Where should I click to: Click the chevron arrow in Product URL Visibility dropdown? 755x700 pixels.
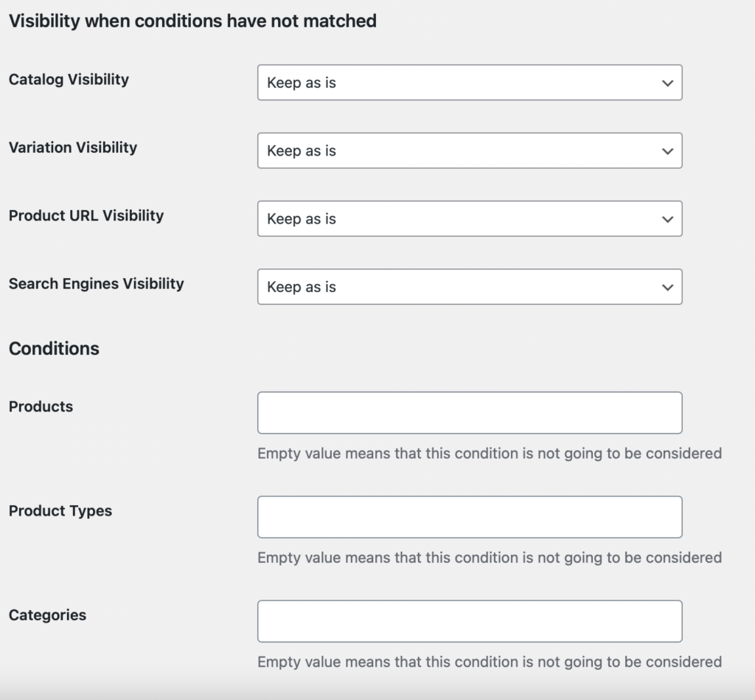tap(667, 219)
